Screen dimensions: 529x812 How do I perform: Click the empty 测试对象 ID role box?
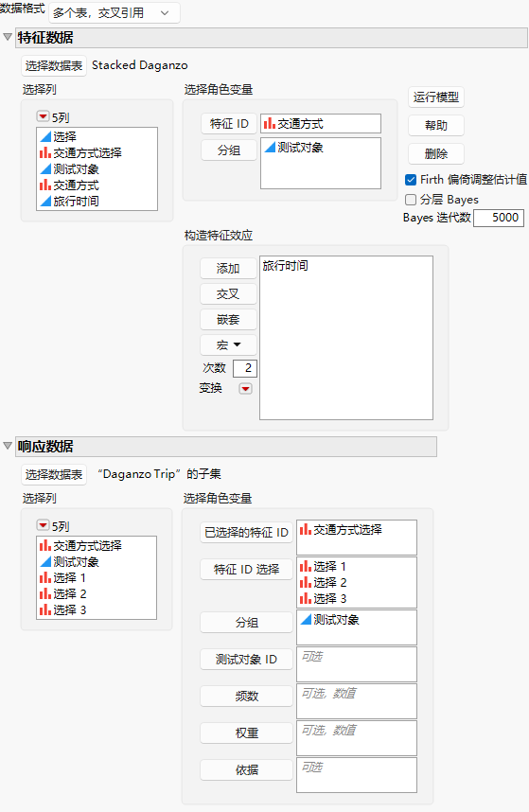coord(356,664)
